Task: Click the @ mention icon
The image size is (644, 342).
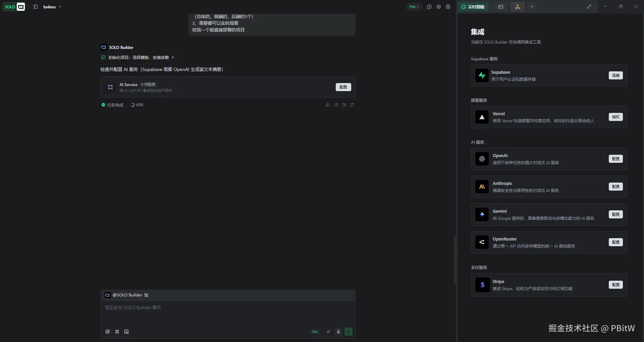Action: [x=108, y=332]
